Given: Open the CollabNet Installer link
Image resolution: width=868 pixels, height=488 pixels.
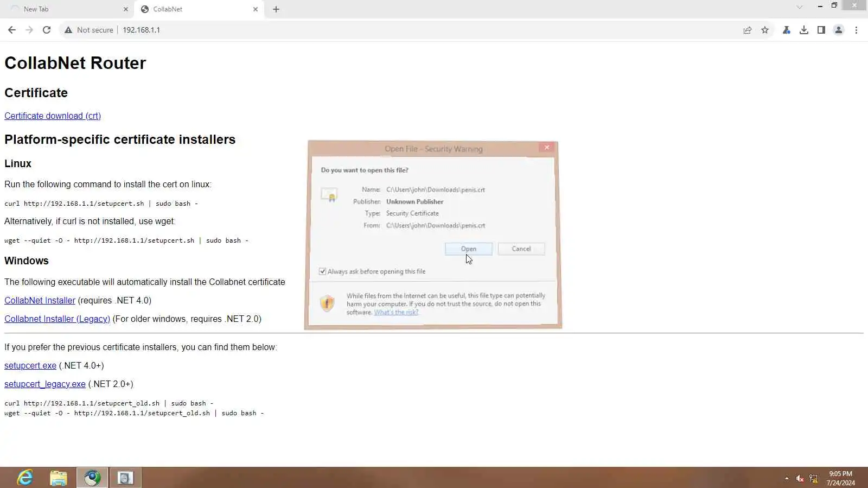Looking at the screenshot, I should 40,300.
